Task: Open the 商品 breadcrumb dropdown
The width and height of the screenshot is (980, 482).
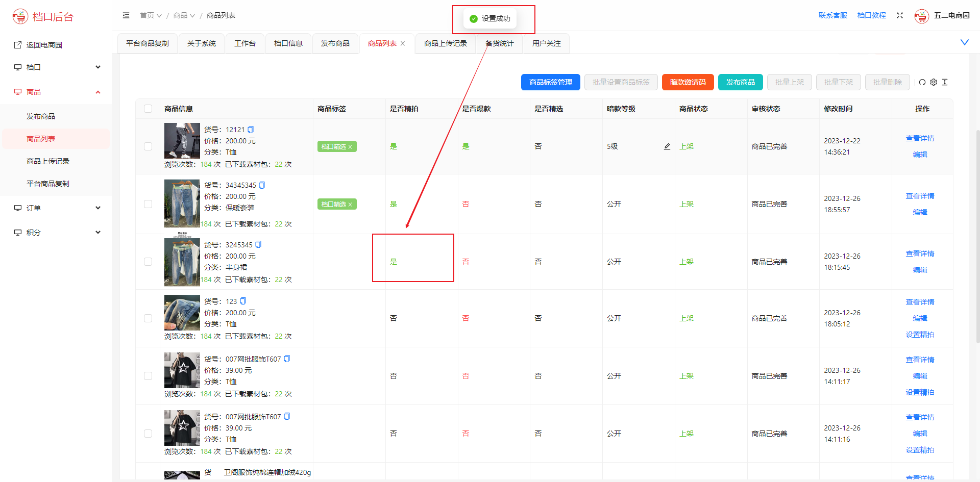Action: click(184, 15)
